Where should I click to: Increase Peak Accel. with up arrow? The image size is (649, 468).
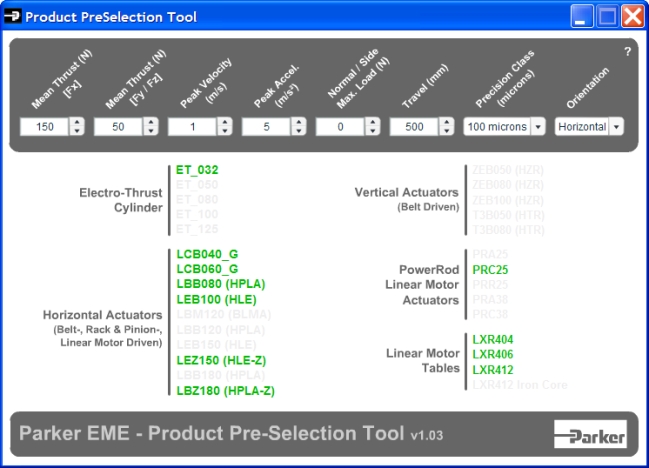point(299,122)
